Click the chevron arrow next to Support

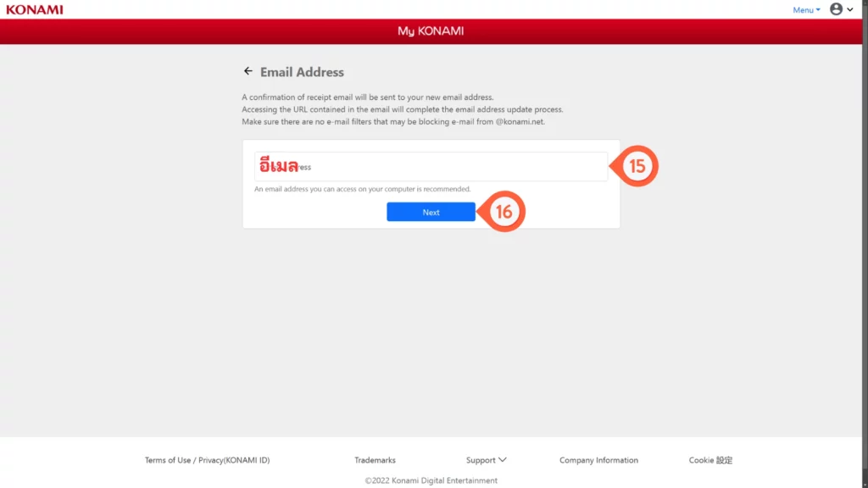pyautogui.click(x=503, y=460)
